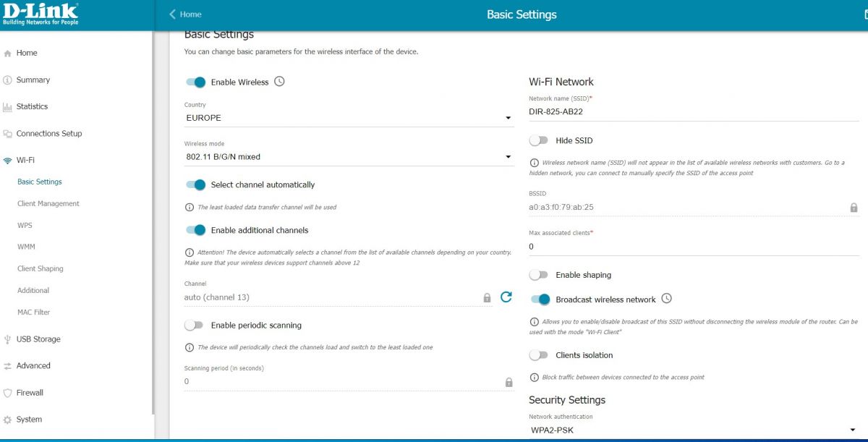The width and height of the screenshot is (868, 442).
Task: Select MAC Filter menu item
Action: coord(34,313)
